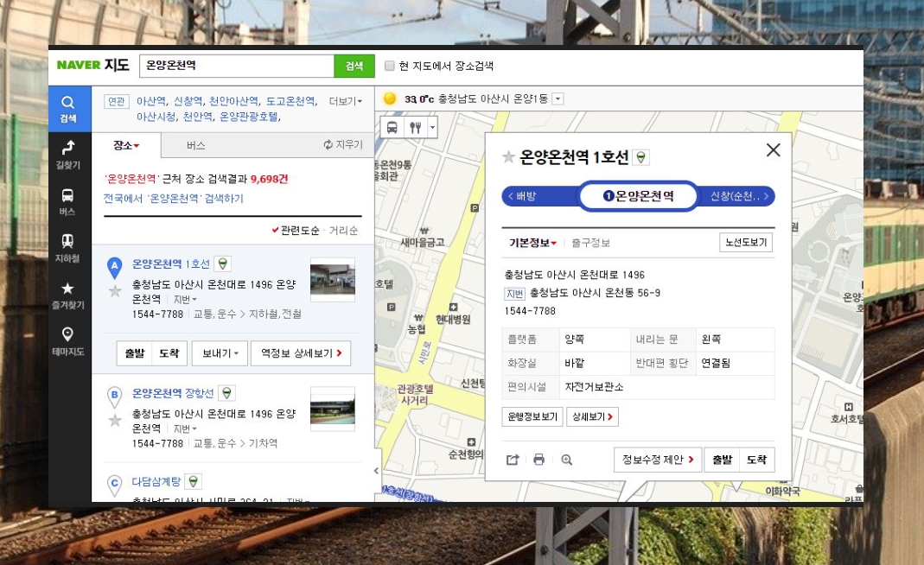924x565 pixels.
Task: Click 출발 button in popup footer
Action: tap(722, 460)
